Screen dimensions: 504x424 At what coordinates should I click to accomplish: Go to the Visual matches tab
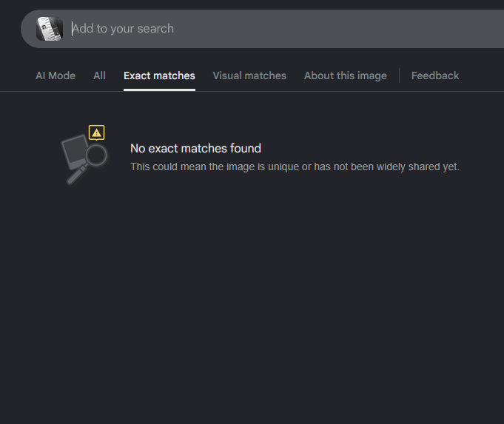tap(249, 75)
